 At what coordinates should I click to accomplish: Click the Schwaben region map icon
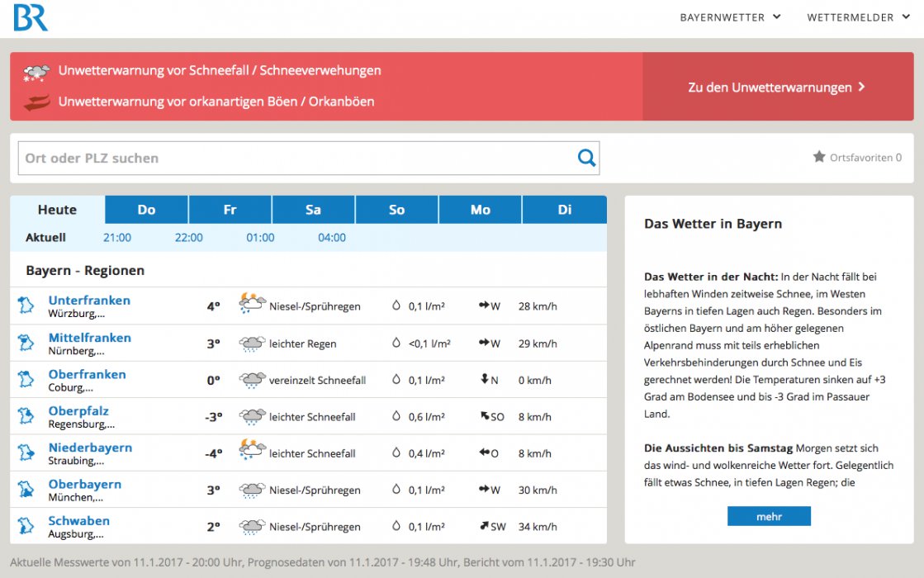pyautogui.click(x=26, y=526)
